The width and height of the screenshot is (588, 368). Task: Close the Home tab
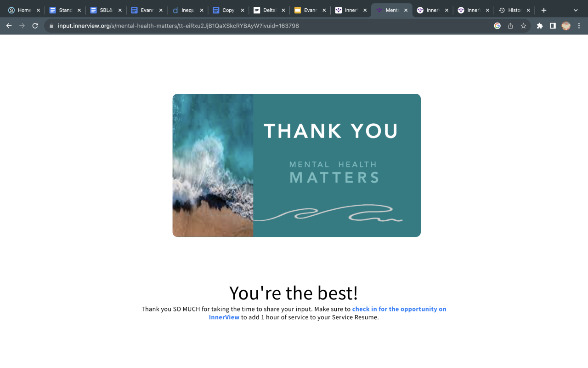click(x=38, y=10)
